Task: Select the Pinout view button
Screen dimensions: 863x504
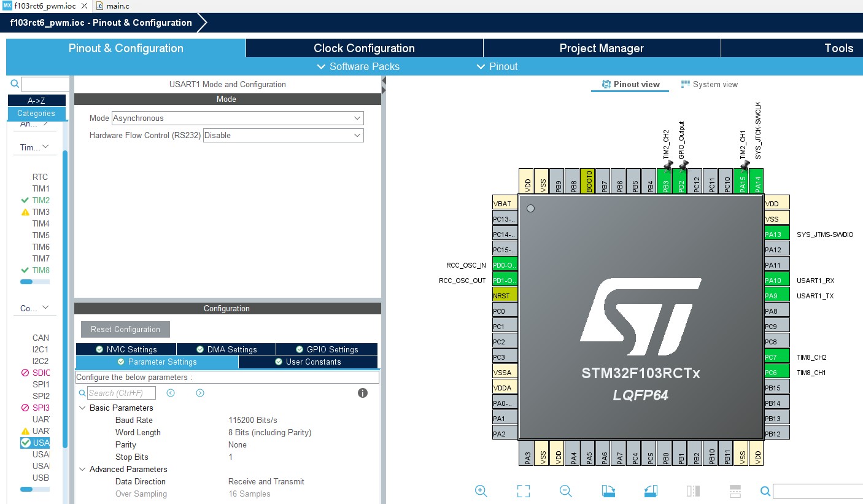Action: [630, 84]
